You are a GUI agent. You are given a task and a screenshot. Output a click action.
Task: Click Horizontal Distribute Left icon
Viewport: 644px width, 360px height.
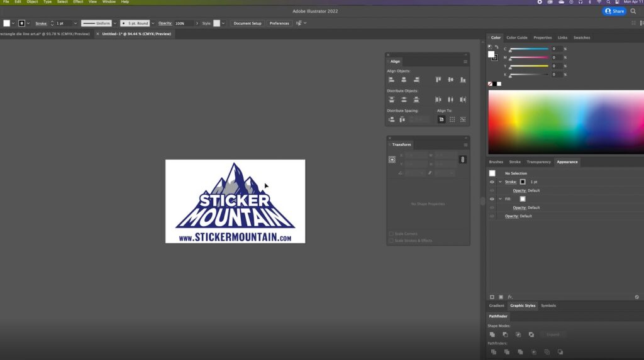click(x=438, y=99)
